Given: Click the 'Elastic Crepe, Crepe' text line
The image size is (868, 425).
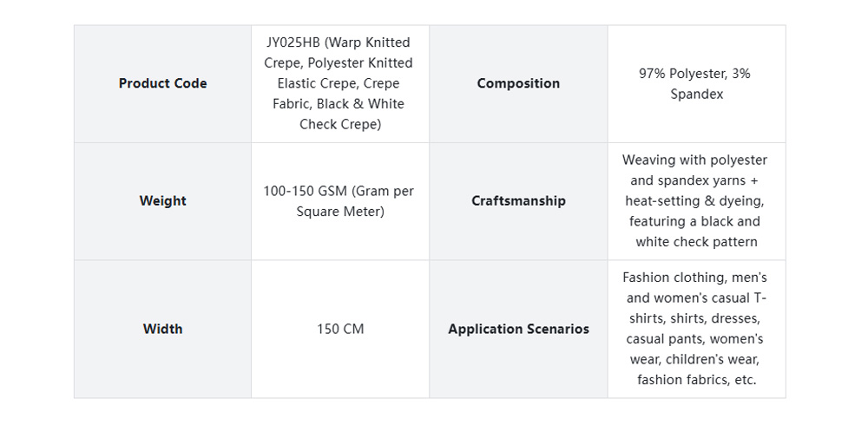Looking at the screenshot, I should tap(339, 83).
